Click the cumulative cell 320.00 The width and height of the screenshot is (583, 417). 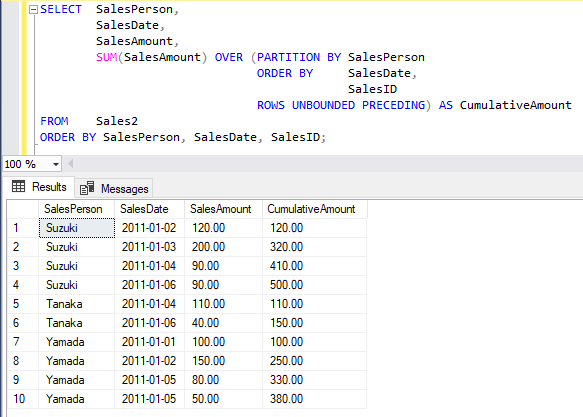(315, 247)
